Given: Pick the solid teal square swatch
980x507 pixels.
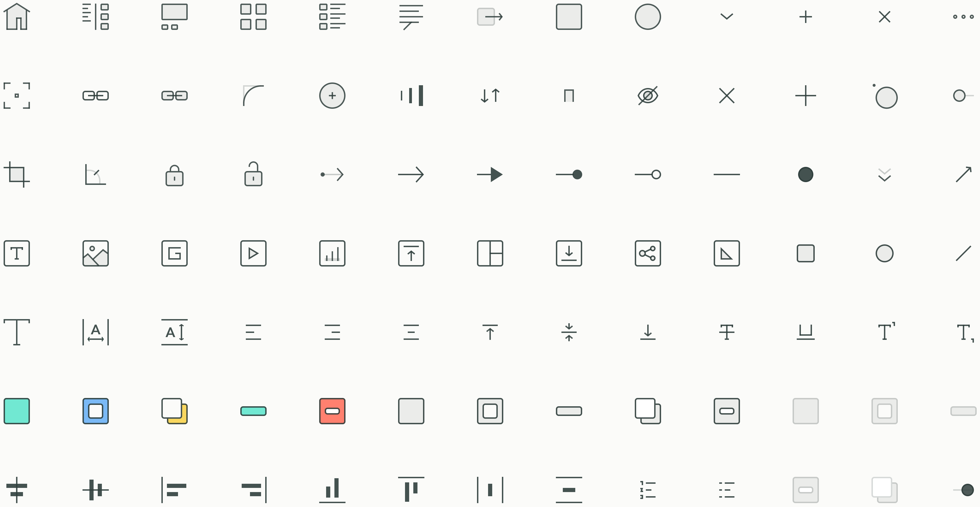Looking at the screenshot, I should 17,411.
